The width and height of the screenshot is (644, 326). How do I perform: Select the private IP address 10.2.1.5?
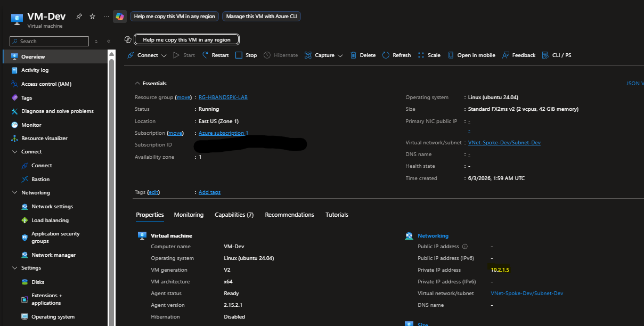point(500,270)
